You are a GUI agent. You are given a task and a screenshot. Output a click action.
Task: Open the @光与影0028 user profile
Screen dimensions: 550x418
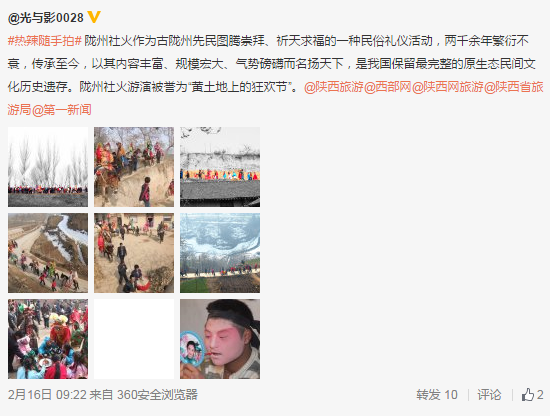[46, 18]
